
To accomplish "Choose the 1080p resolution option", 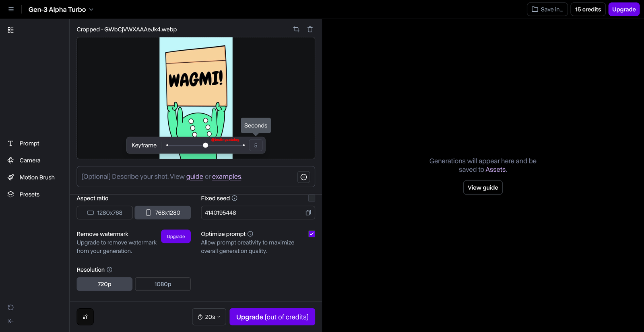I will pyautogui.click(x=163, y=284).
